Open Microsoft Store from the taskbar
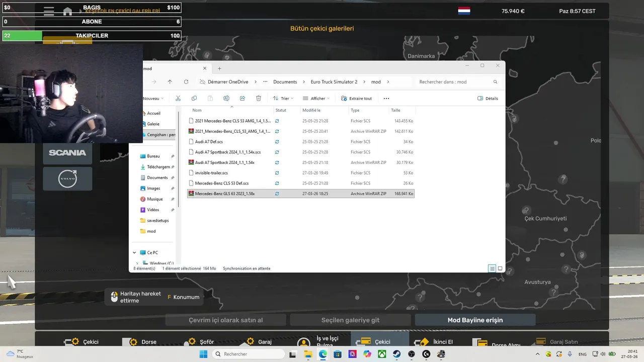The height and width of the screenshot is (362, 644). 338,354
